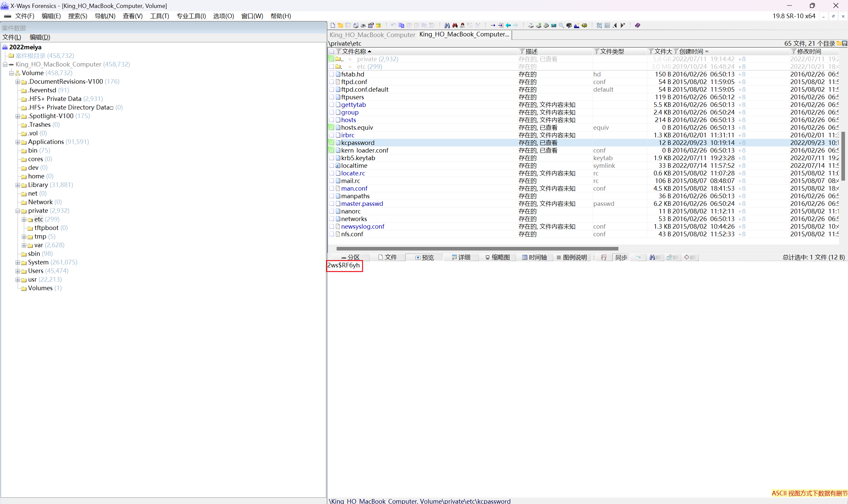Click the filter funnel on 文件名称 column
The image size is (848, 504).
339,51
